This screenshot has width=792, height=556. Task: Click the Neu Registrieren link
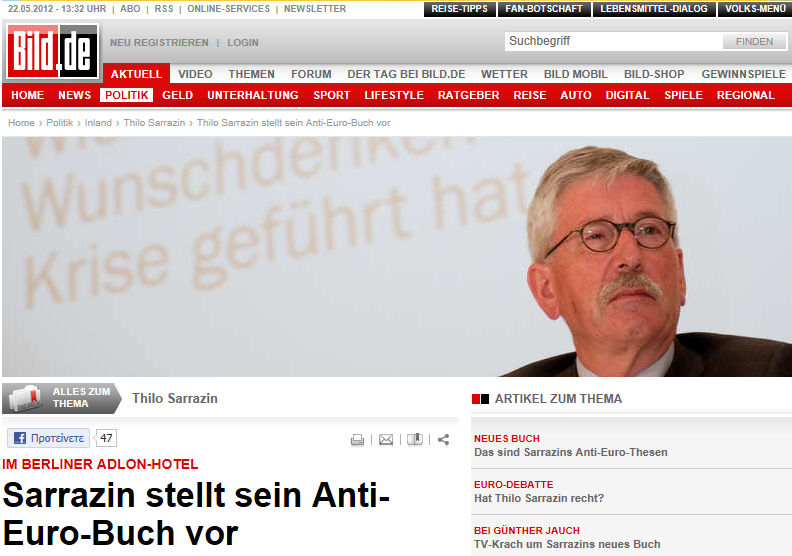click(159, 43)
